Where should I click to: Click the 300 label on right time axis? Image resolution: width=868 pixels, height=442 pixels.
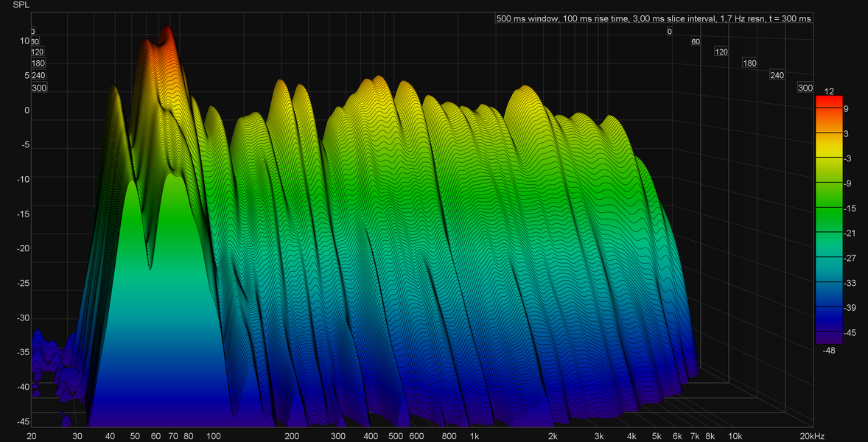[x=805, y=88]
